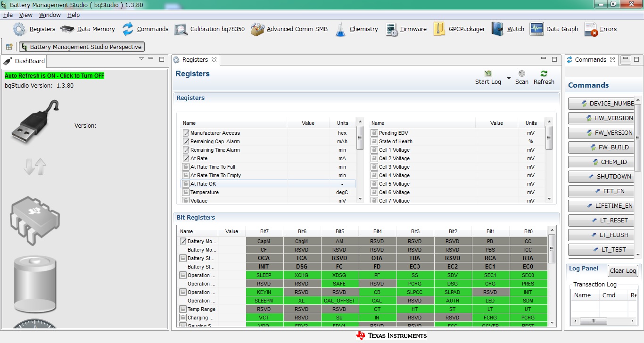Image resolution: width=644 pixels, height=343 pixels.
Task: Click the Scan registers icon
Action: point(522,74)
